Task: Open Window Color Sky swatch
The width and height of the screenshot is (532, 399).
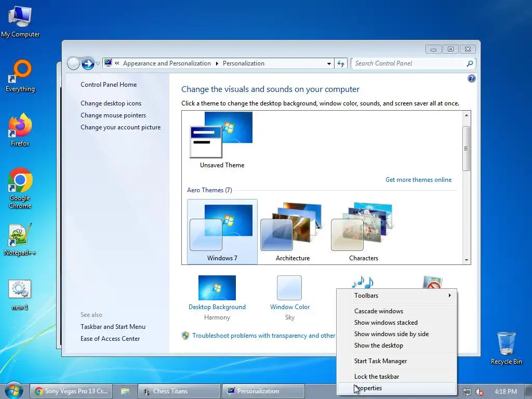Action: coord(289,288)
